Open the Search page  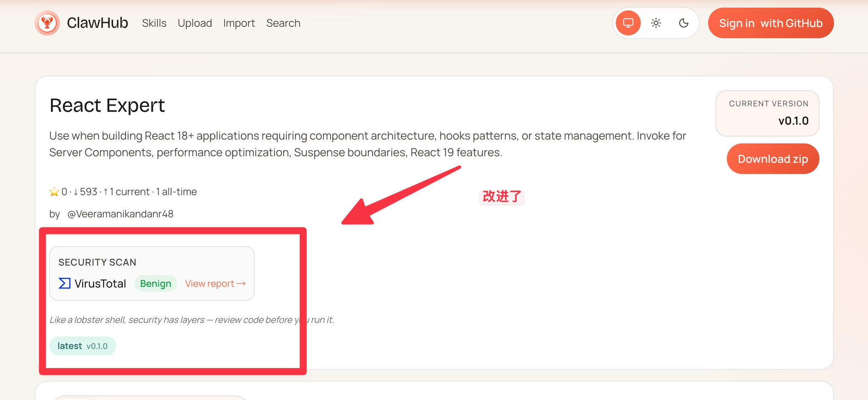tap(283, 23)
